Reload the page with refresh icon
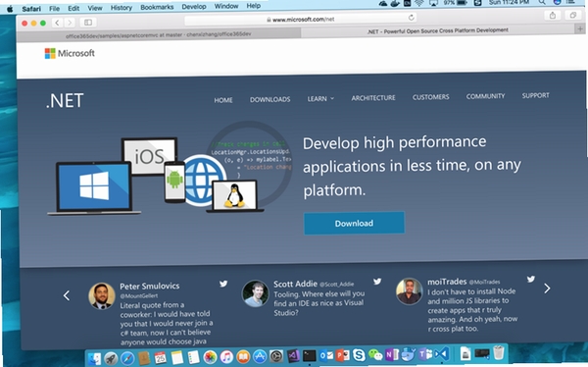This screenshot has width=588, height=367. click(x=412, y=18)
